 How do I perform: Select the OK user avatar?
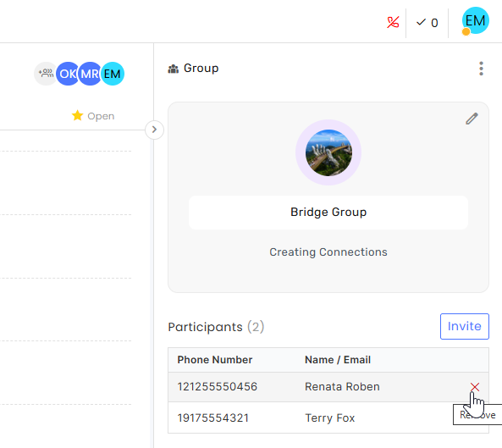tap(68, 74)
